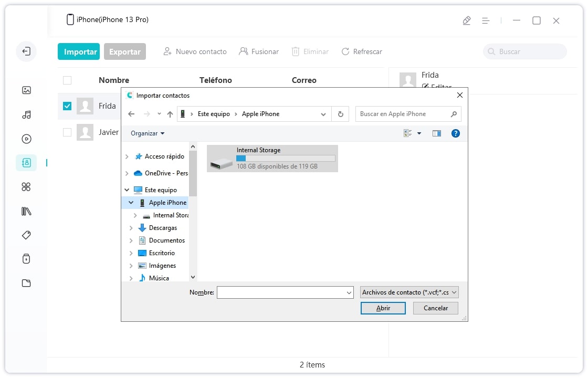Toggle the select-all contacts checkbox
The image size is (588, 378).
point(67,80)
